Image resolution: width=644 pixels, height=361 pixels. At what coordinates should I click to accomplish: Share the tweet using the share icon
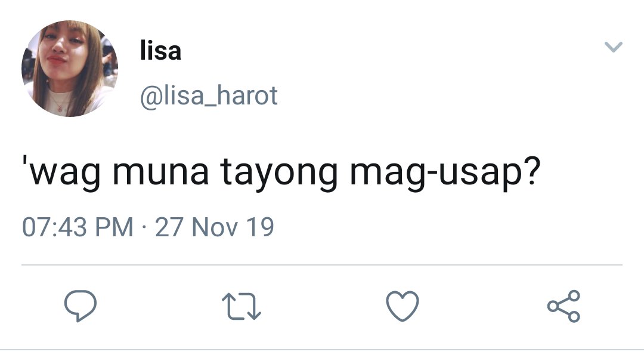pyautogui.click(x=563, y=306)
